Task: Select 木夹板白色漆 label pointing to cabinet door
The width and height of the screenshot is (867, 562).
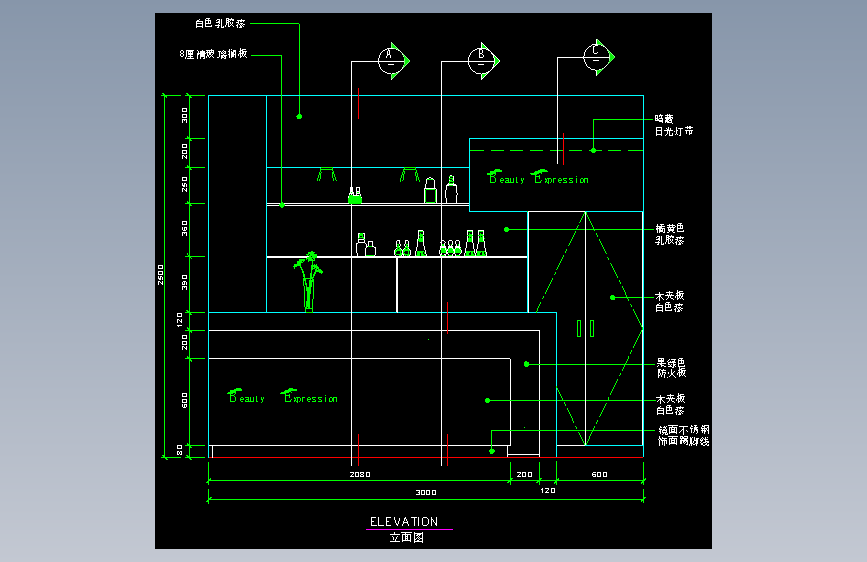Action: coord(670,301)
